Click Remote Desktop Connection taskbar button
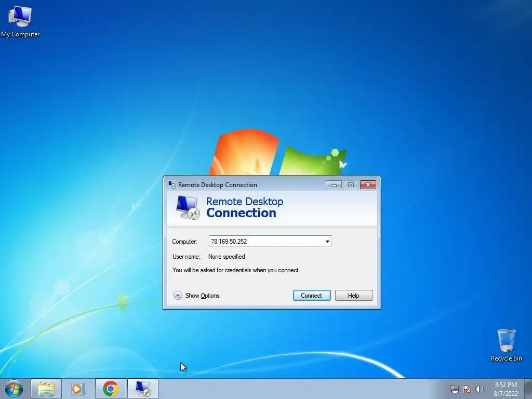The width and height of the screenshot is (532, 399). coord(143,389)
